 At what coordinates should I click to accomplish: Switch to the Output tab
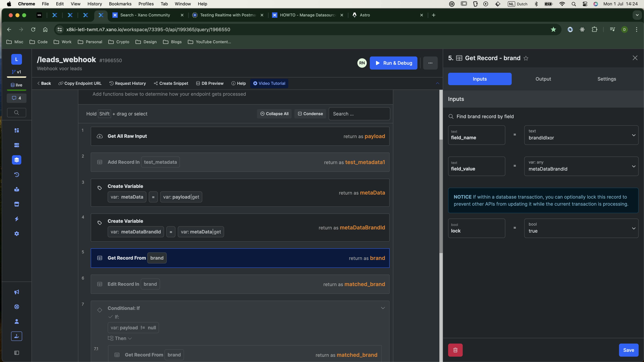point(543,79)
